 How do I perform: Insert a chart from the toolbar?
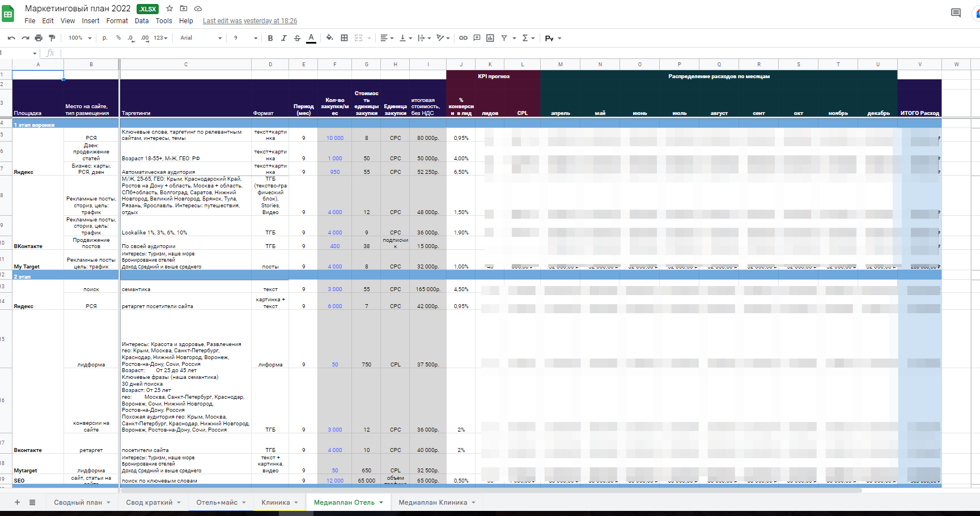pyautogui.click(x=490, y=38)
